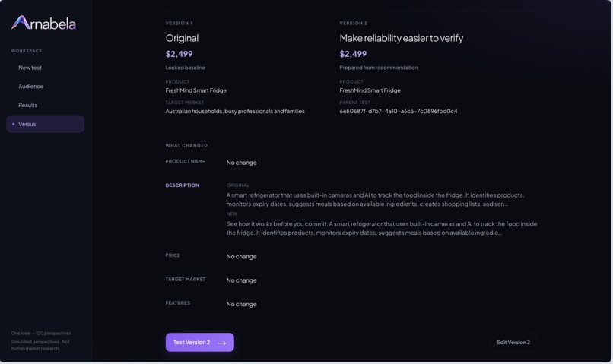
Task: Click 'No change' in Product Name row
Action: coord(241,163)
